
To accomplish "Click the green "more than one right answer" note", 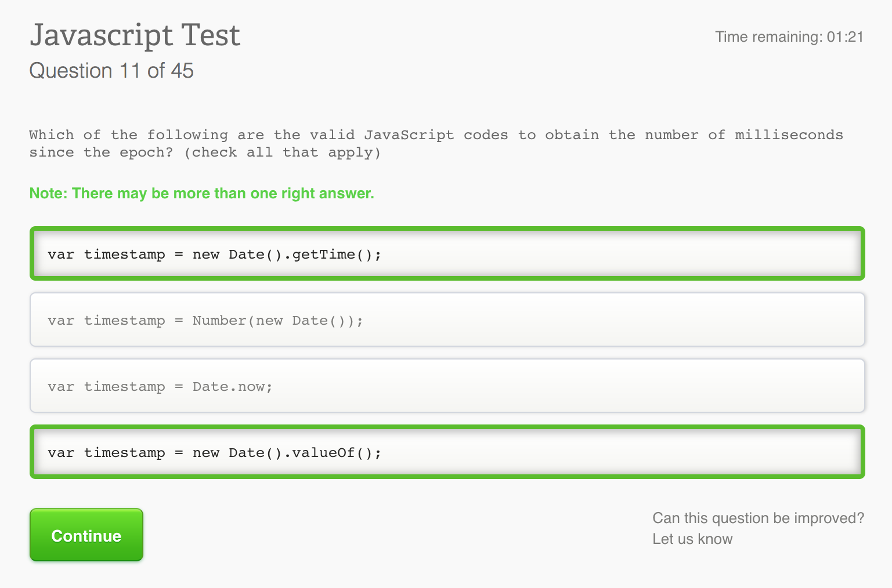I will [201, 193].
